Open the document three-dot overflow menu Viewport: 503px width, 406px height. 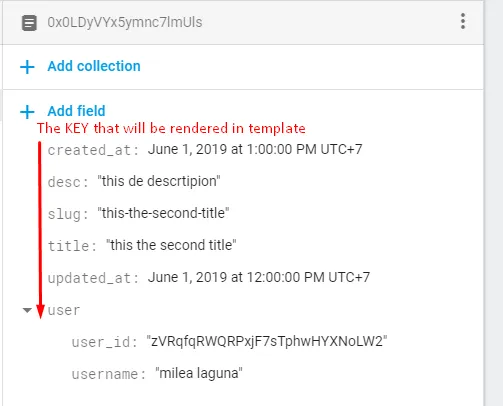coord(463,21)
